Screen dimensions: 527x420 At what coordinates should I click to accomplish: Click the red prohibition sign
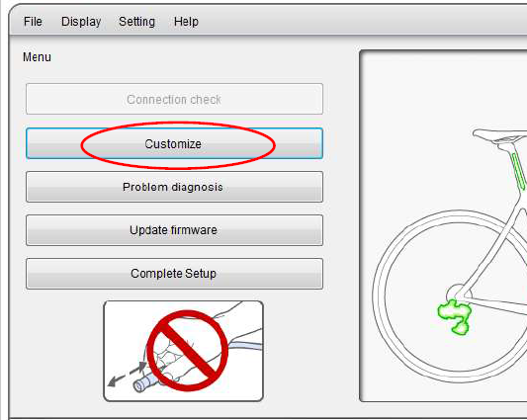(188, 351)
